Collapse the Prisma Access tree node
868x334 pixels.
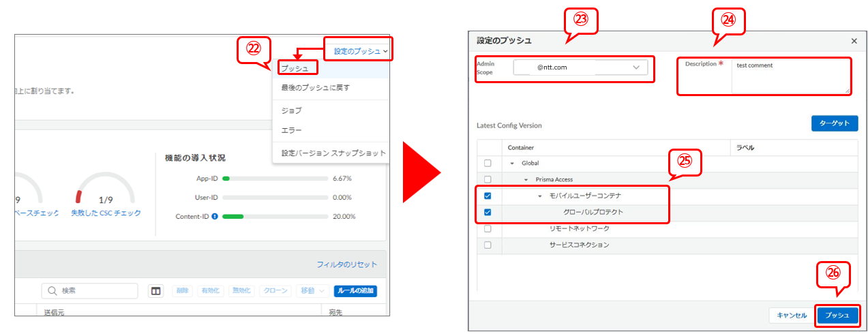(x=526, y=180)
